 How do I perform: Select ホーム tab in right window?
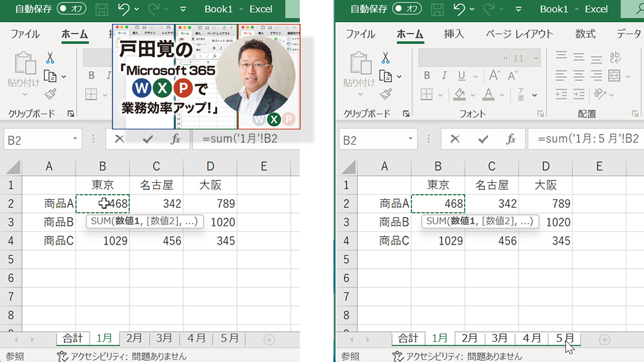(410, 34)
